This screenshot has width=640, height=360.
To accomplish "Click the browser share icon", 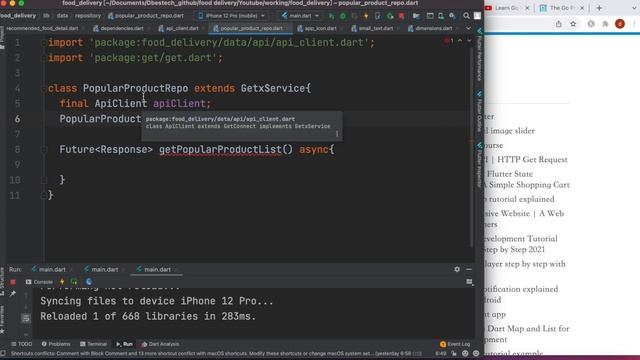I will (558, 24).
